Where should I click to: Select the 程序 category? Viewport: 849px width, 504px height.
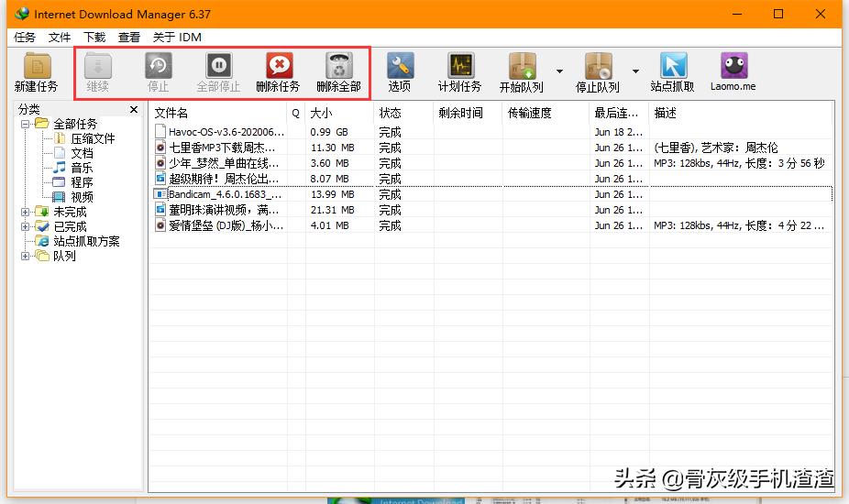pyautogui.click(x=82, y=182)
